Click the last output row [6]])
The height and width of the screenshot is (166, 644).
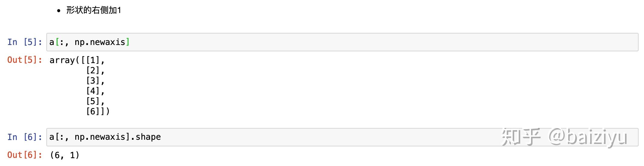[98, 112]
